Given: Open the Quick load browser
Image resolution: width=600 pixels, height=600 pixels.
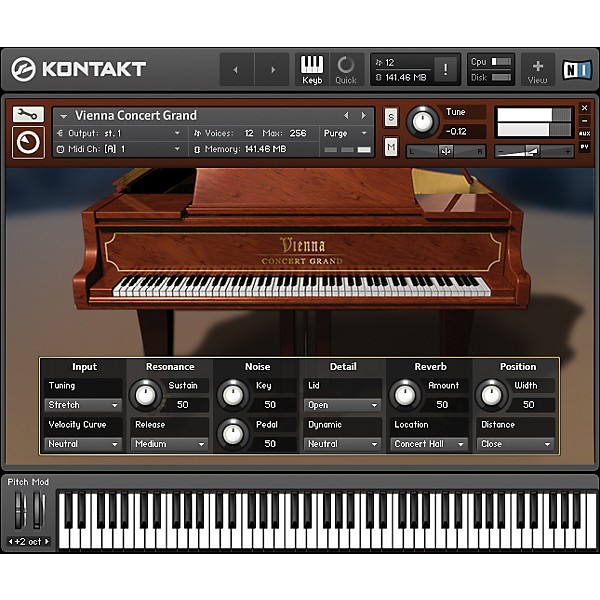Looking at the screenshot, I should (x=346, y=70).
